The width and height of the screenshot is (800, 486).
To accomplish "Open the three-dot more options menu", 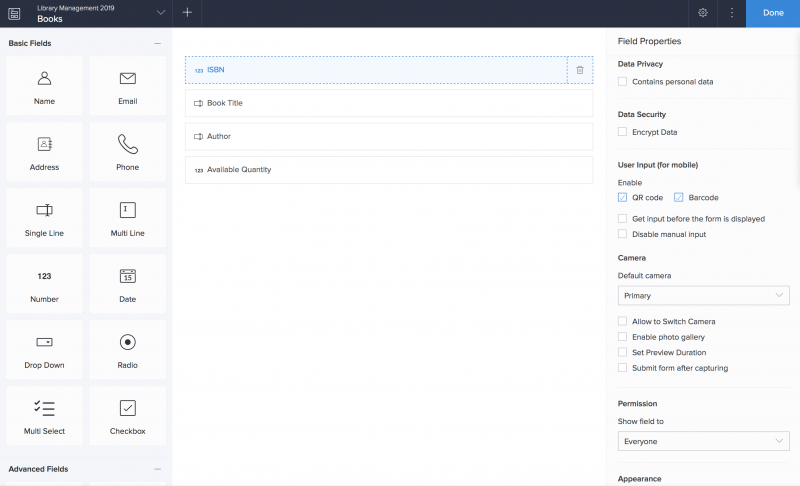I will pyautogui.click(x=732, y=13).
